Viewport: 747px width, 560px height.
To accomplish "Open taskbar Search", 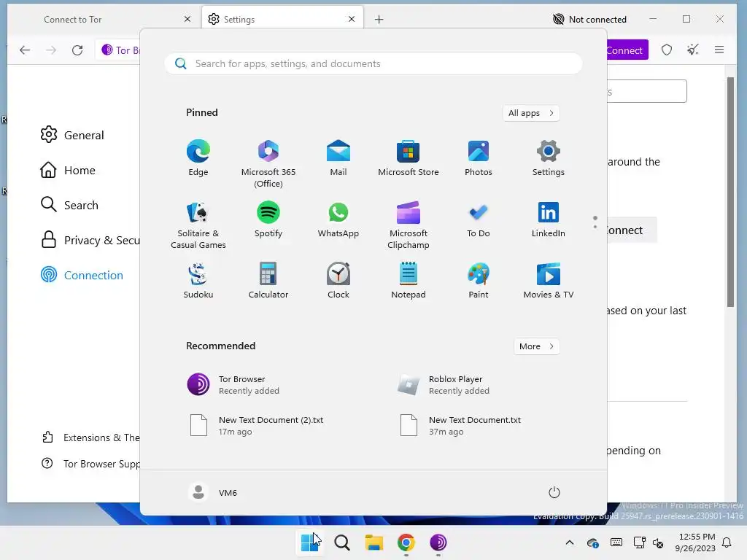I will coord(342,542).
